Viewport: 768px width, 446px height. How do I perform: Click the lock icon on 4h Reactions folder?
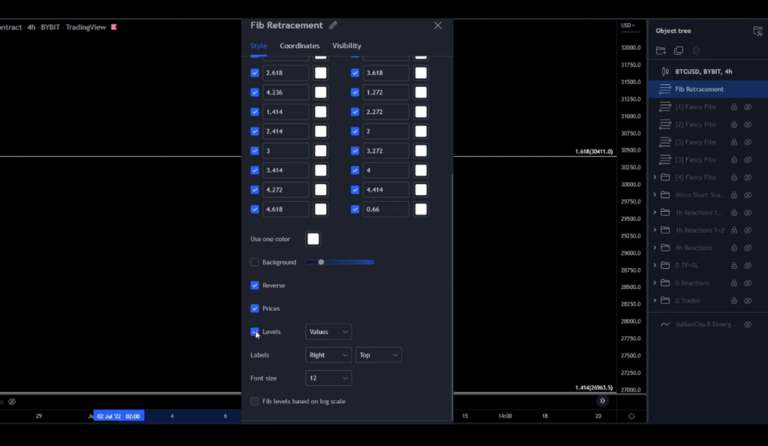pos(734,247)
